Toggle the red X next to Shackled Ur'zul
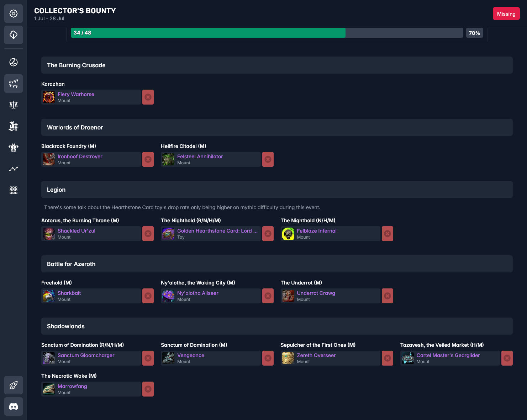Viewport: 527px width, 420px height. pos(148,234)
